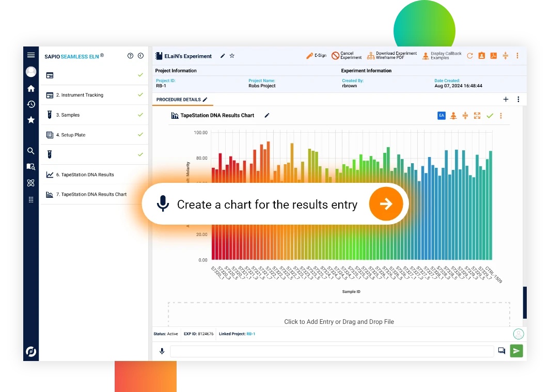
Task: Send message with green send button
Action: coord(516,351)
